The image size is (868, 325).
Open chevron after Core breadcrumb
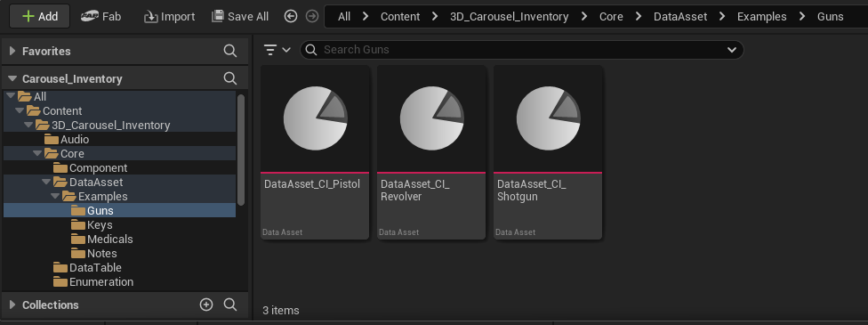pyautogui.click(x=639, y=17)
